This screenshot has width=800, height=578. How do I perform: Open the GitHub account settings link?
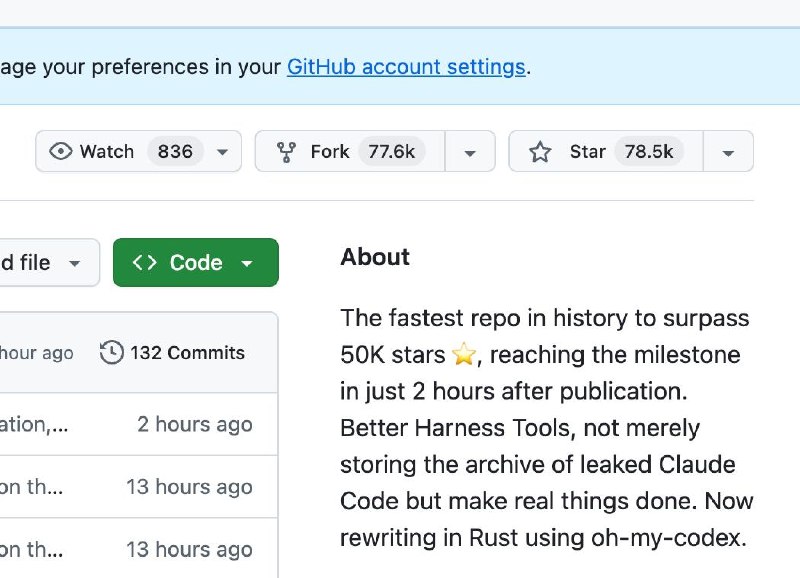point(406,67)
